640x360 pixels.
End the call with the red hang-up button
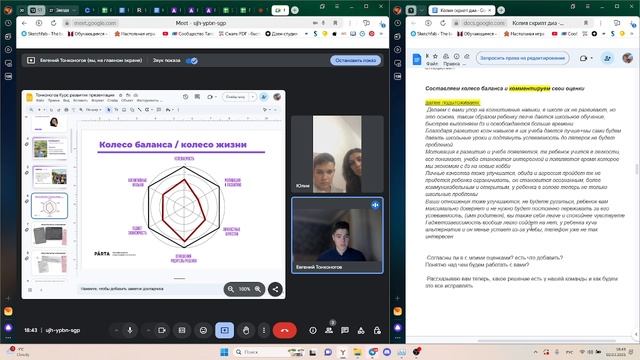click(285, 330)
